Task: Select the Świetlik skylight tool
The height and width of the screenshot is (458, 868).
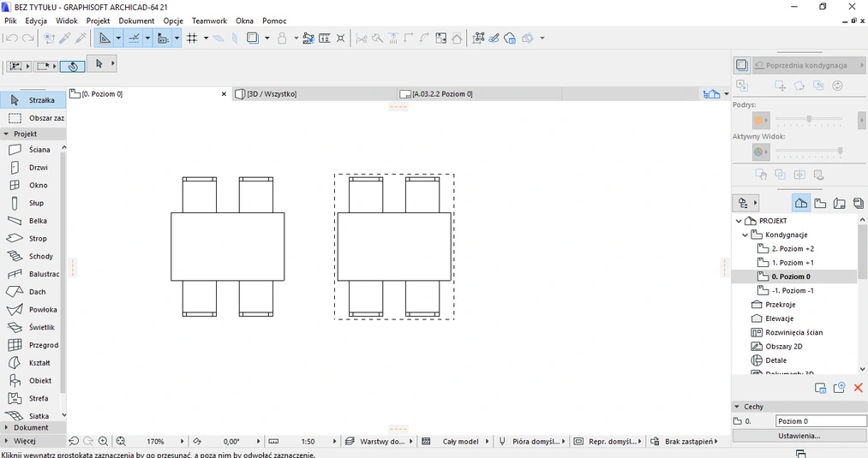Action: [x=31, y=327]
